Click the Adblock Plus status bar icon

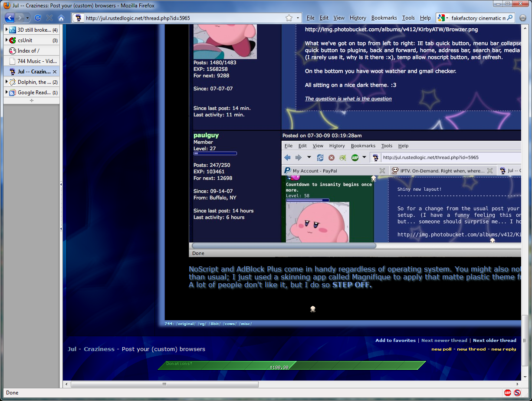(508, 393)
